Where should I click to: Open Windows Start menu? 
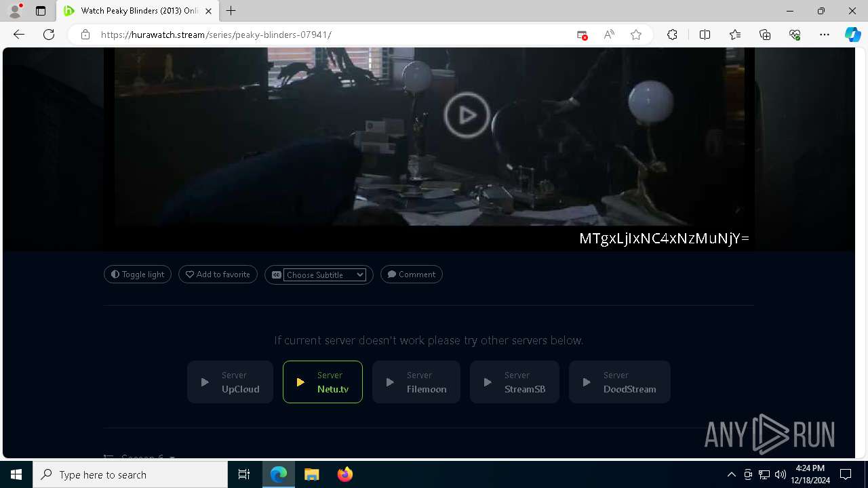click(x=16, y=474)
